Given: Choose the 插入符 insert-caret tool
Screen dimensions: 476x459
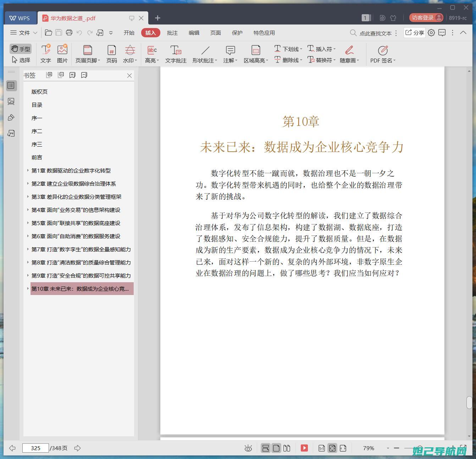Looking at the screenshot, I should tap(321, 49).
